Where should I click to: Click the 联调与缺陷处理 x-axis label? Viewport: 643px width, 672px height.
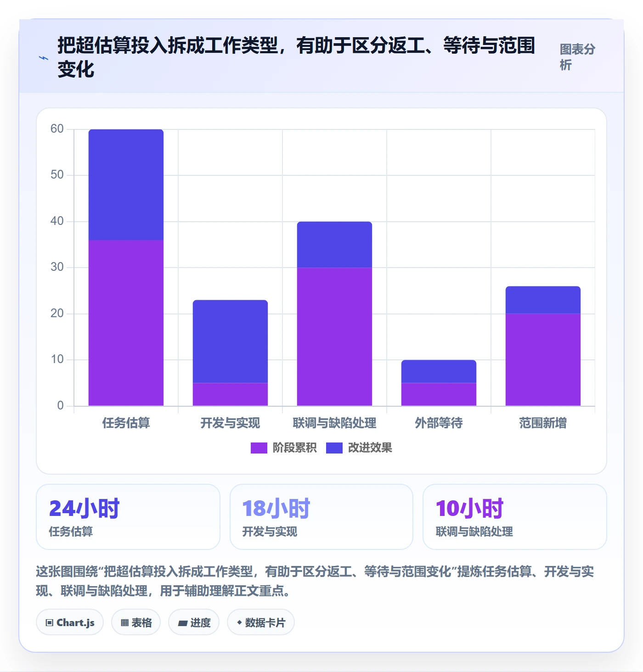point(334,423)
